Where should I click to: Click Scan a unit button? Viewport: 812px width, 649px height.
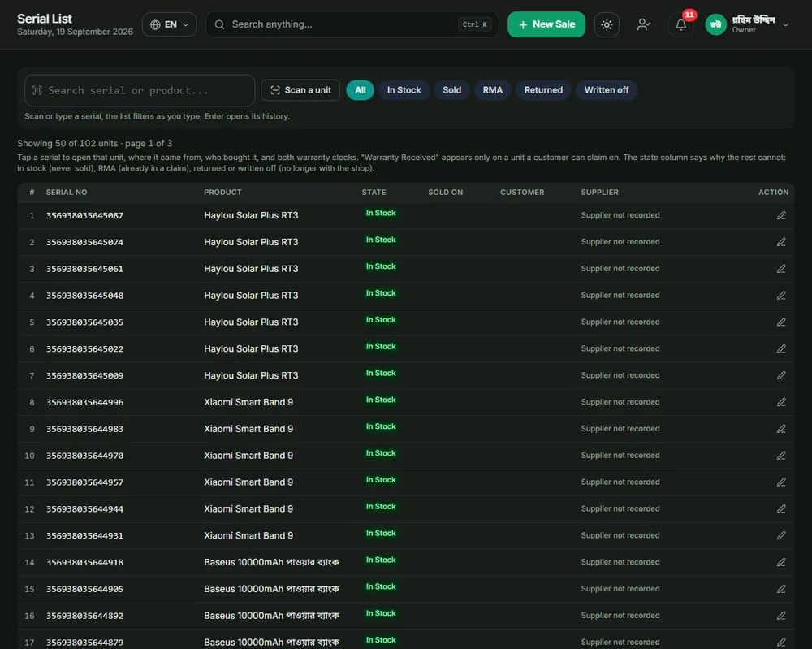[300, 90]
